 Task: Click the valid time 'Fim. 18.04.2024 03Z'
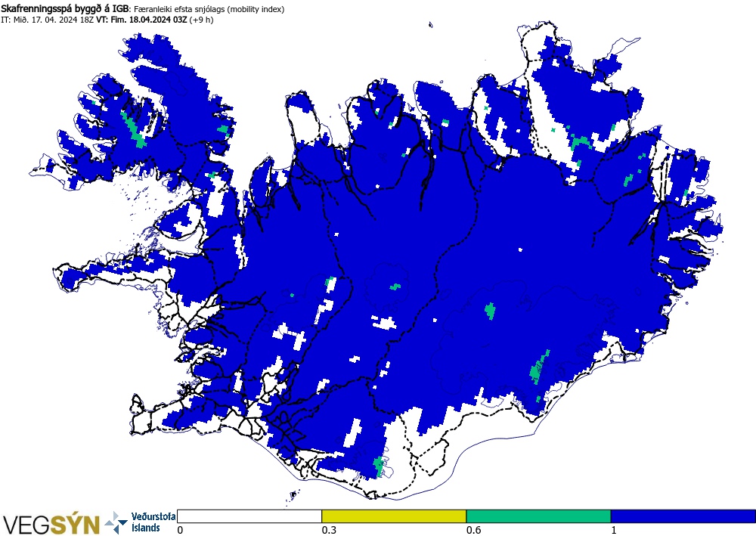tap(149, 20)
